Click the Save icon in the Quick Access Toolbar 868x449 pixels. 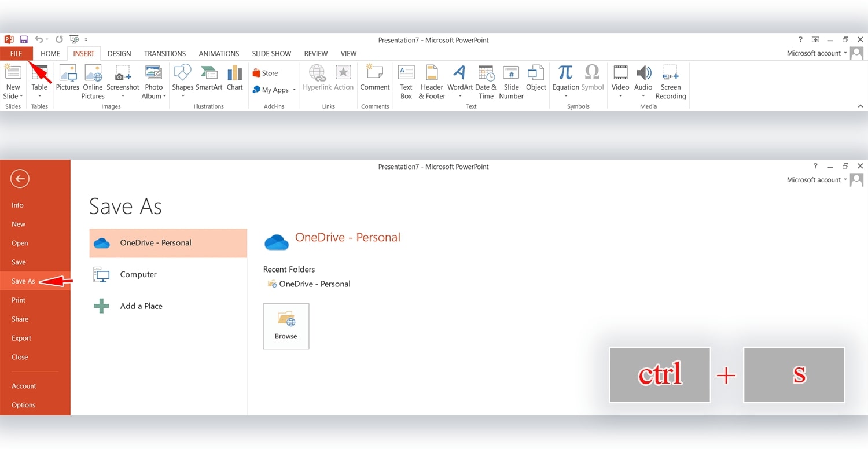pos(24,39)
